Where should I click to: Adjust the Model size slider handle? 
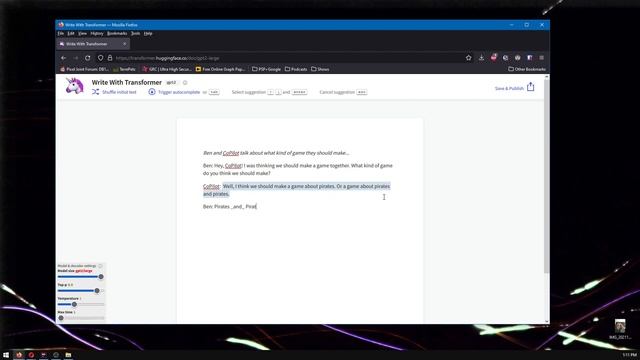(101, 277)
